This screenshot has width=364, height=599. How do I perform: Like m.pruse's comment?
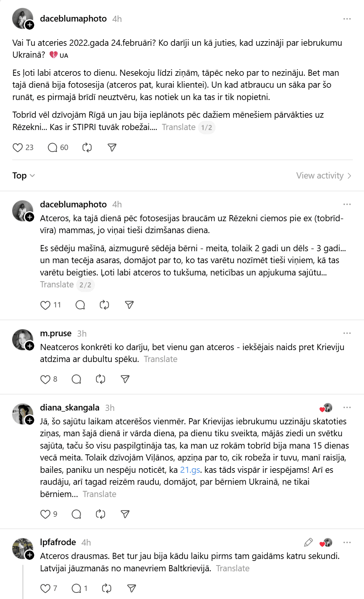click(x=45, y=379)
